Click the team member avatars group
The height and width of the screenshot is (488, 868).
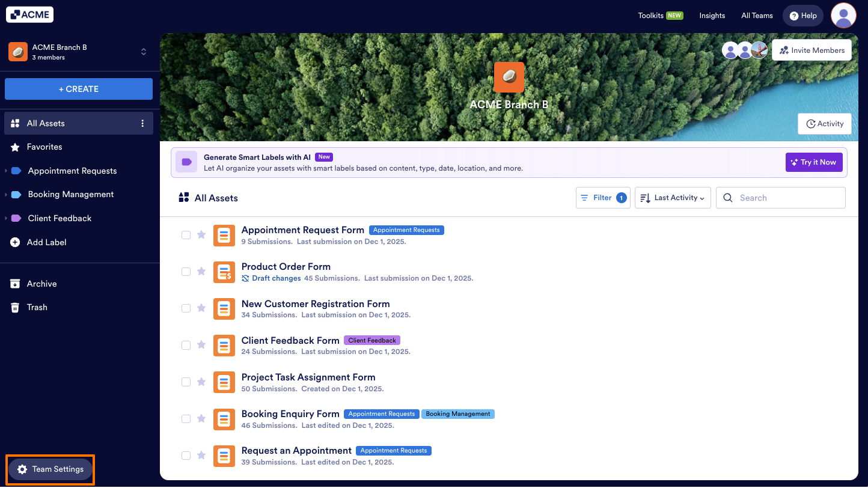tap(745, 50)
